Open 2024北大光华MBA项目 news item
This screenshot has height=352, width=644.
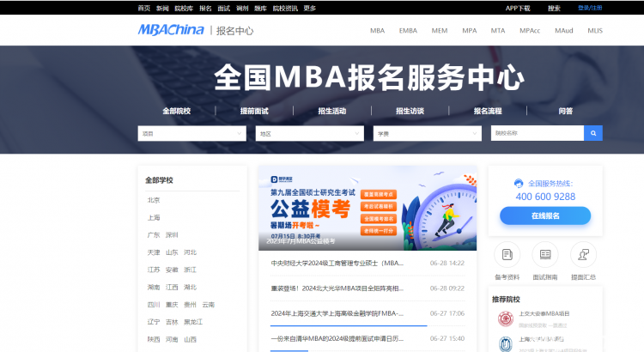pos(337,288)
